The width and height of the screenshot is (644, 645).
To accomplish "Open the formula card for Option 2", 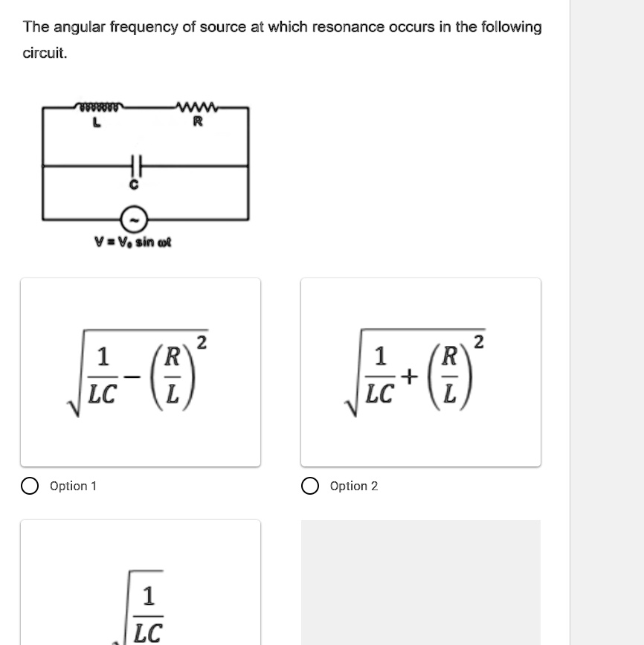I will pos(420,372).
